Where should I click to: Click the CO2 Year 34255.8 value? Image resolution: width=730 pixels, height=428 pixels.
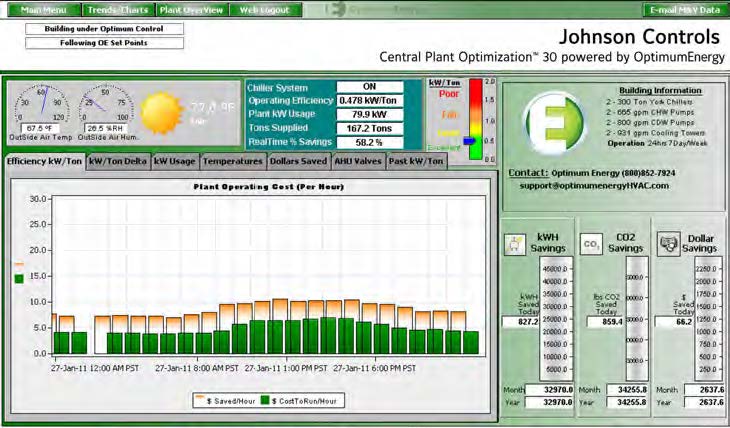click(x=628, y=402)
